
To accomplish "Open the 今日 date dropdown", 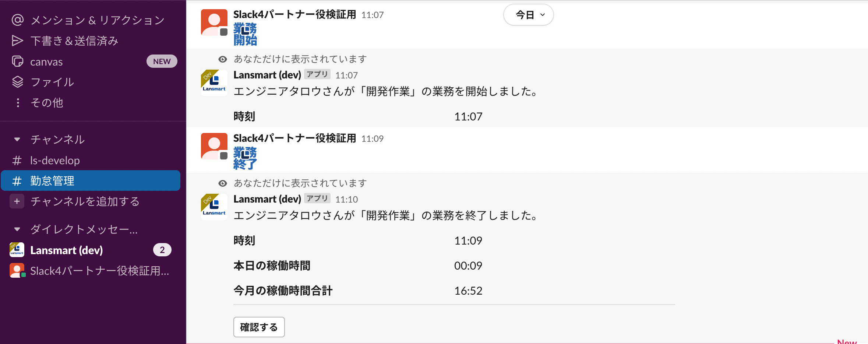I will 528,15.
